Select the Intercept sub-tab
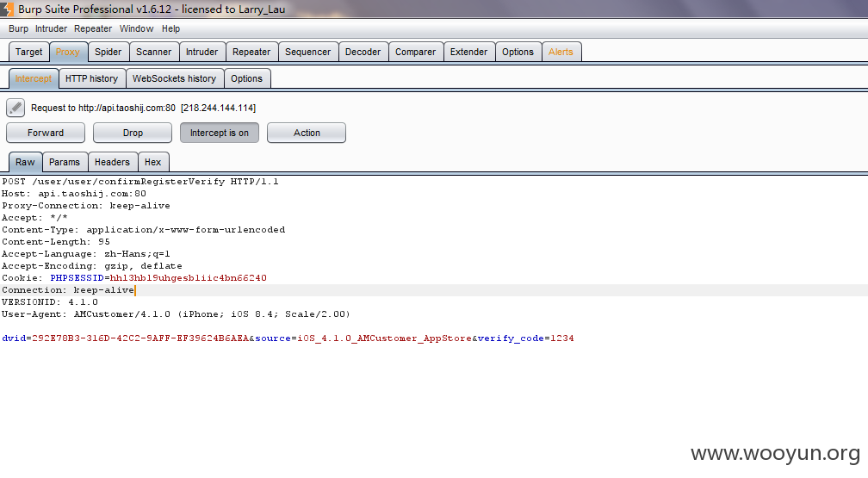 [34, 78]
